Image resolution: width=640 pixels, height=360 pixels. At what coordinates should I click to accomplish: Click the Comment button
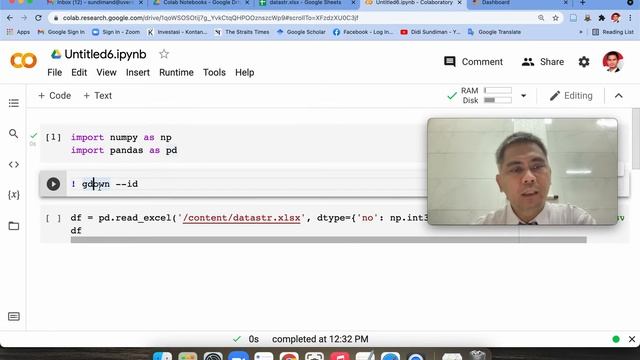click(473, 62)
